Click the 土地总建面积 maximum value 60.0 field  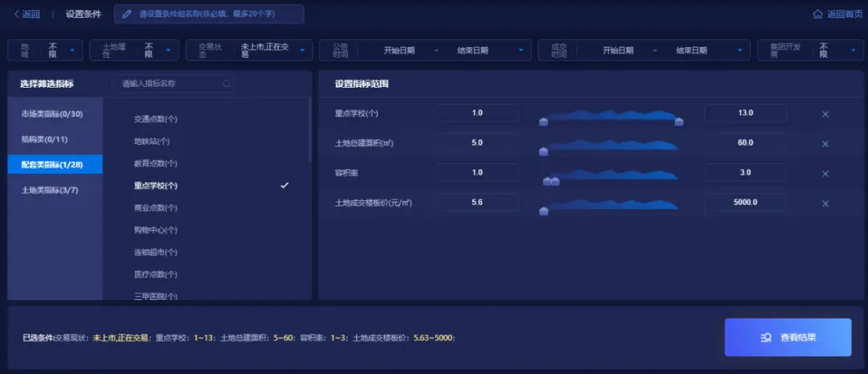coord(746,143)
